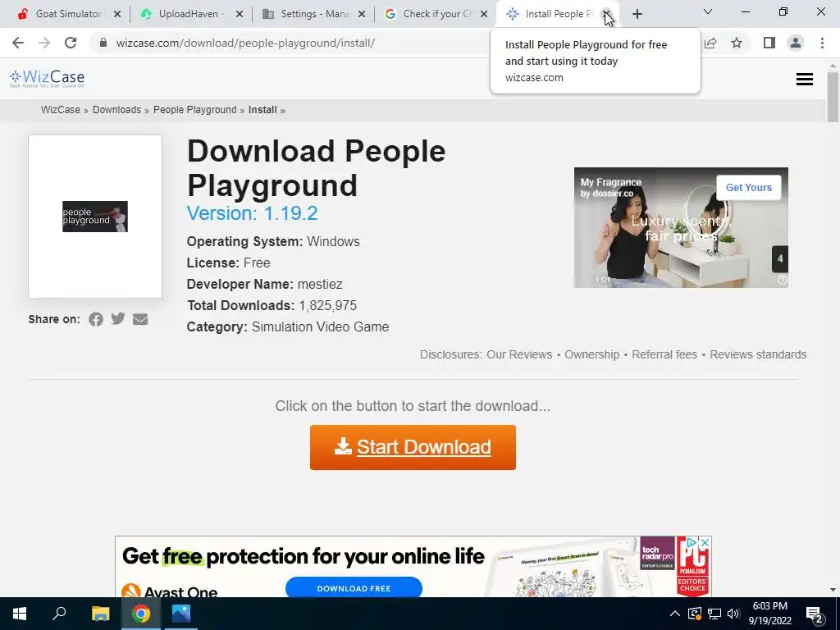Click the WizCase logo

(x=47, y=79)
